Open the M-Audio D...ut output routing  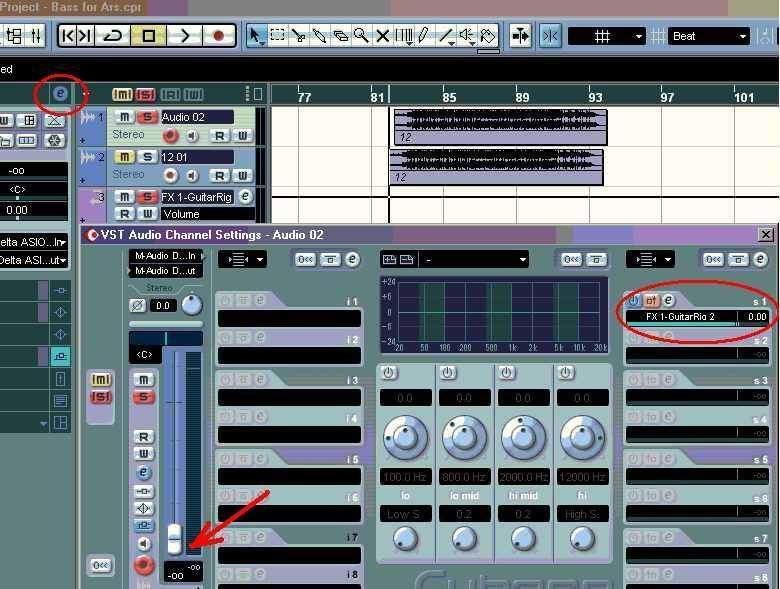(165, 271)
